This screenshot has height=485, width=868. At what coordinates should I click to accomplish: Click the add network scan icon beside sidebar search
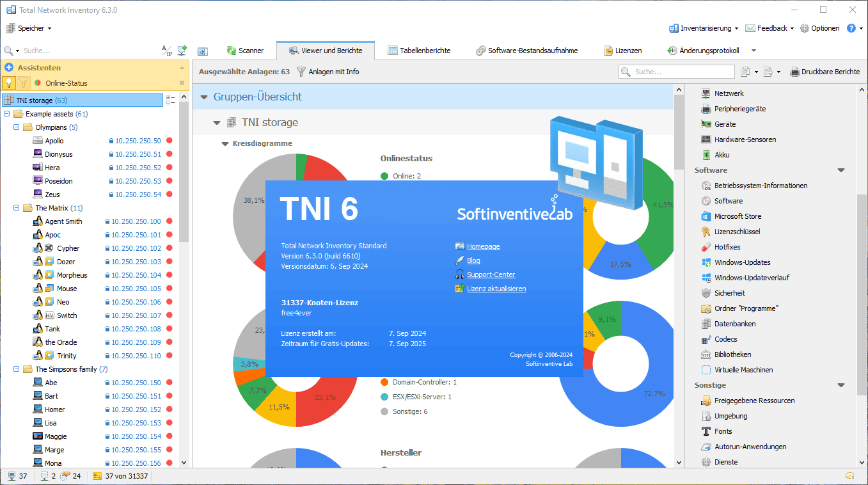coord(182,50)
